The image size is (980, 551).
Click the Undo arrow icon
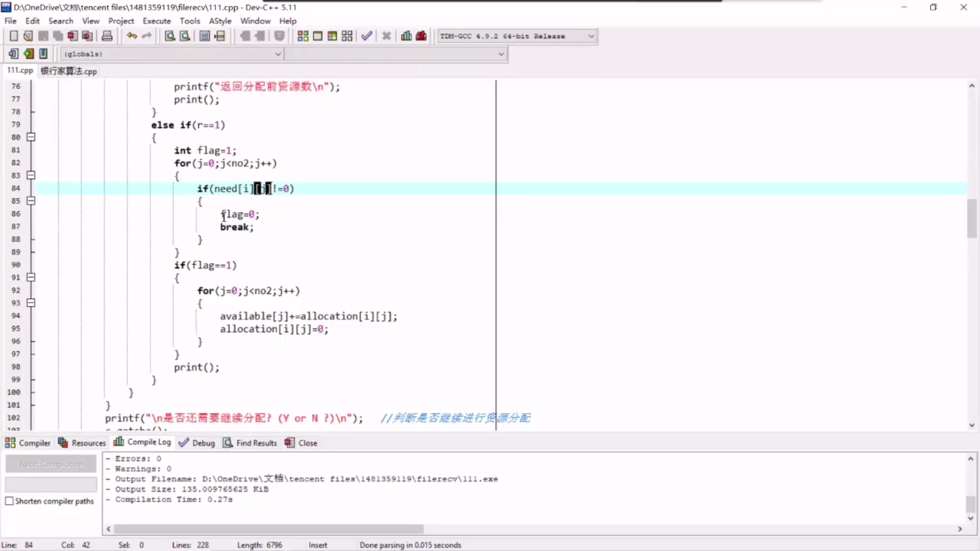click(x=132, y=36)
